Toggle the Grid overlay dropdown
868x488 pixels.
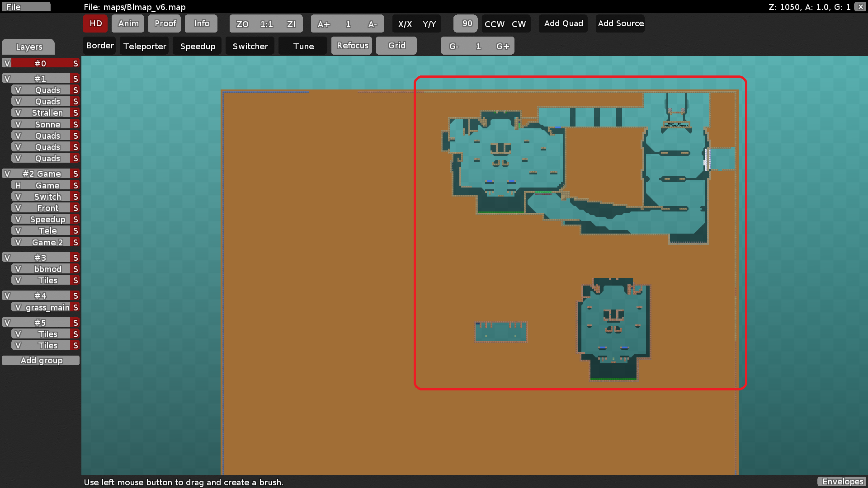[x=396, y=45]
